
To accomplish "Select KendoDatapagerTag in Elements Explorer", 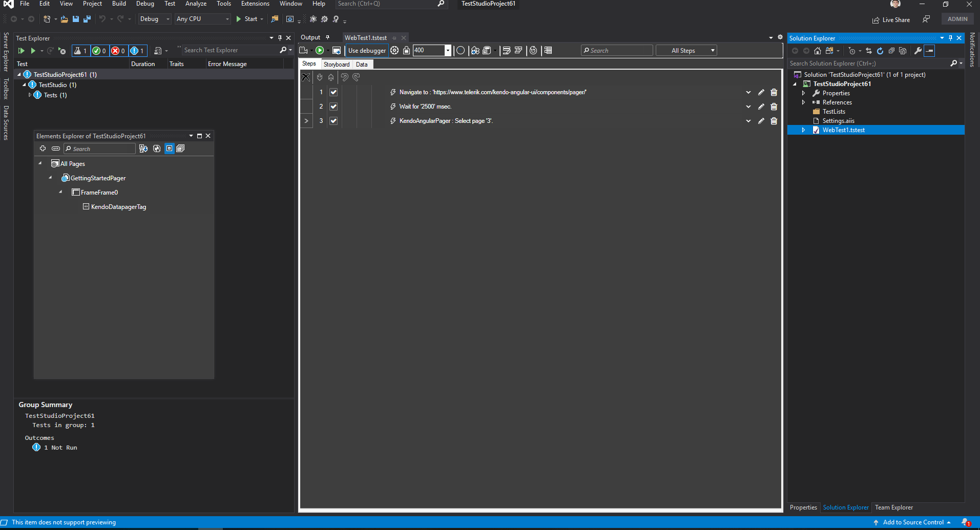I will tap(118, 207).
